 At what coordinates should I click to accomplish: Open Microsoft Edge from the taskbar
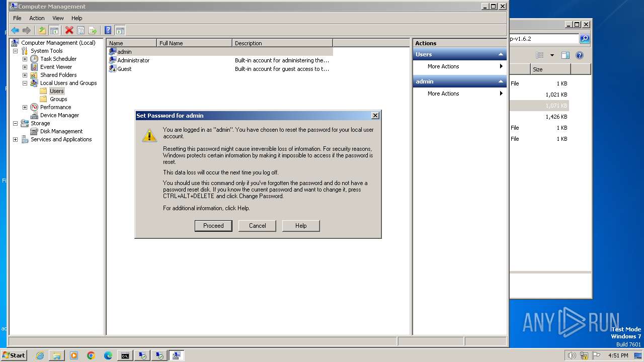[108, 355]
